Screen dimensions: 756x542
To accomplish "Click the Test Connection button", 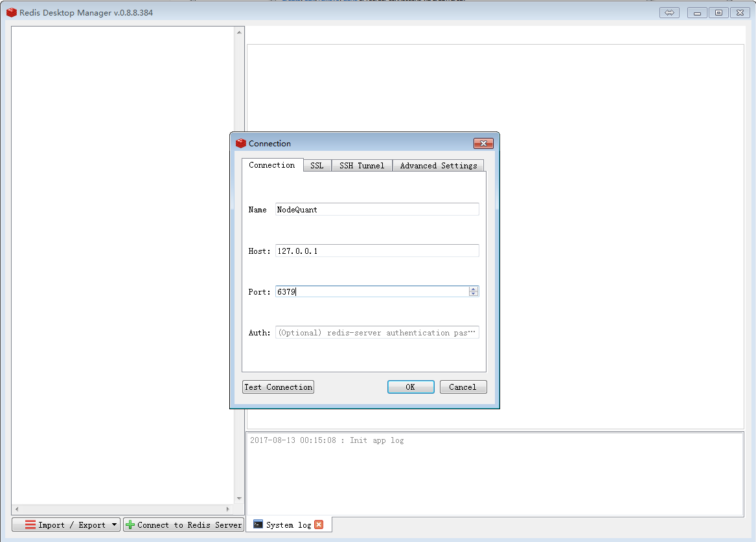I will pyautogui.click(x=278, y=387).
